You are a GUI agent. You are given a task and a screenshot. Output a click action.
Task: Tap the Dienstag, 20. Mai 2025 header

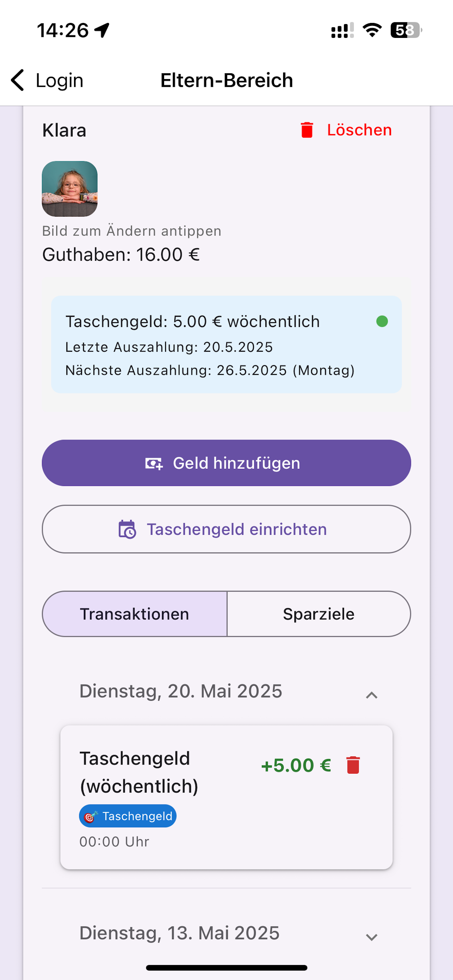click(x=181, y=691)
